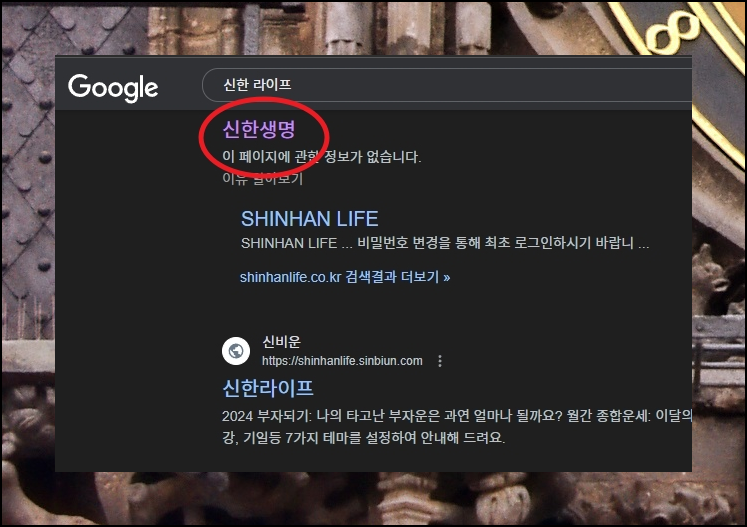Click the text 이 페이지에 관한 정보가 없습니다
Viewport: 747px width, 527px height.
pyautogui.click(x=322, y=157)
